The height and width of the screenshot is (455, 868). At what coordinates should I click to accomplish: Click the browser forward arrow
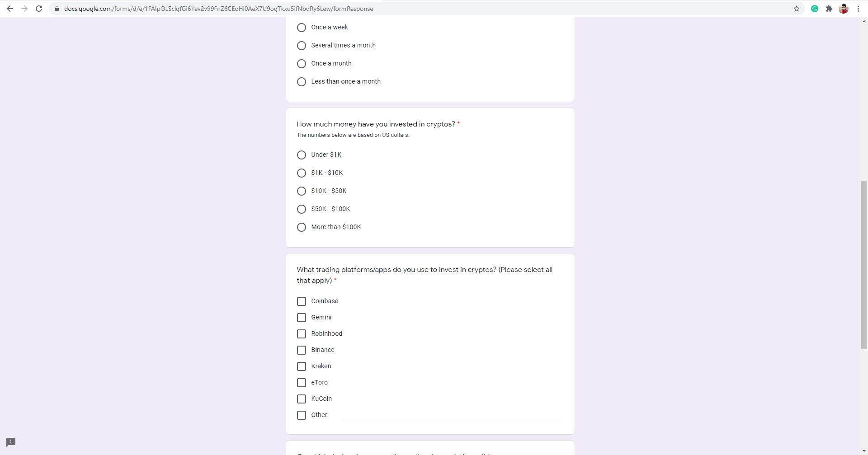(24, 9)
